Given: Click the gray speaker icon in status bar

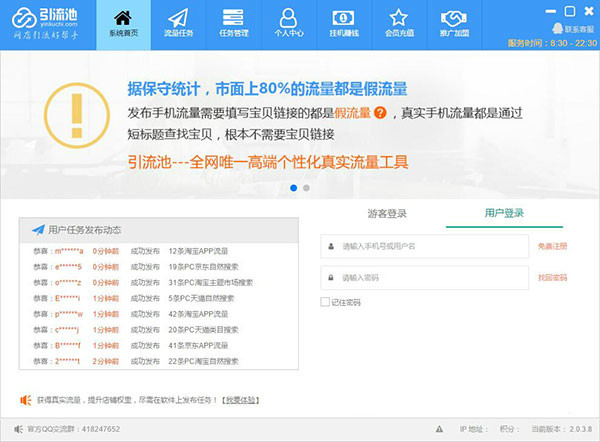Looking at the screenshot, I should point(18,429).
